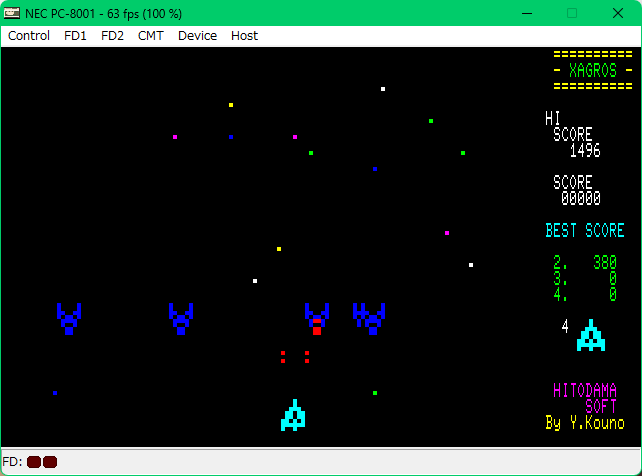The height and width of the screenshot is (476, 642).
Task: Open the Control menu
Action: pos(29,36)
